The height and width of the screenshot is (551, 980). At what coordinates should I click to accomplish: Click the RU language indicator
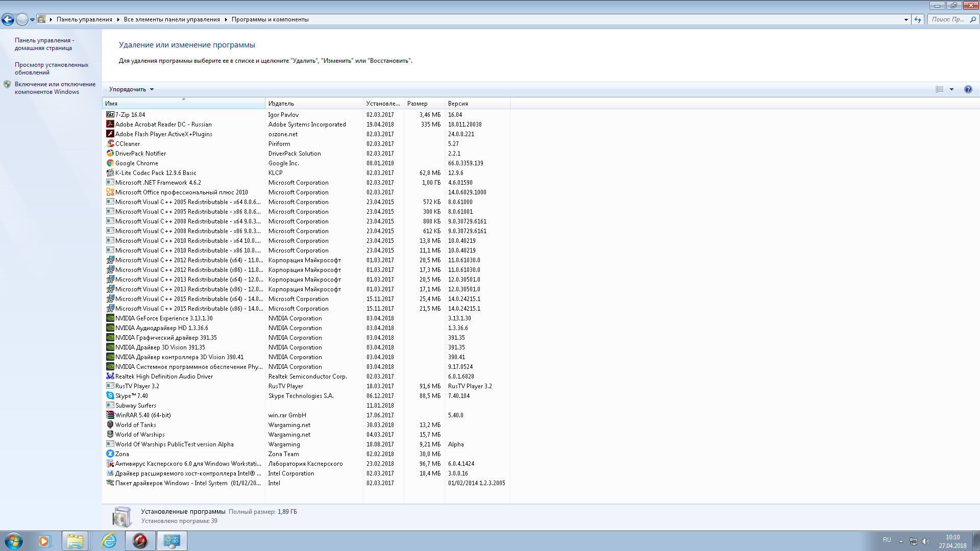(x=887, y=540)
